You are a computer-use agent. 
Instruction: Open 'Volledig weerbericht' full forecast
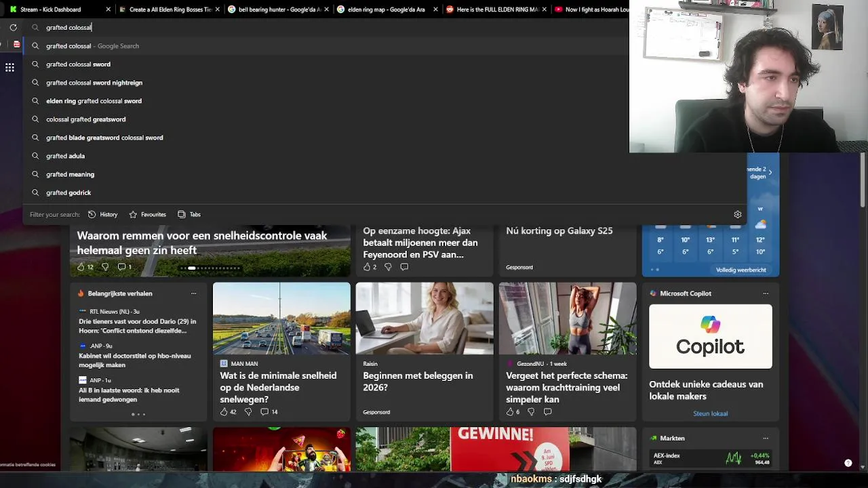click(x=741, y=270)
